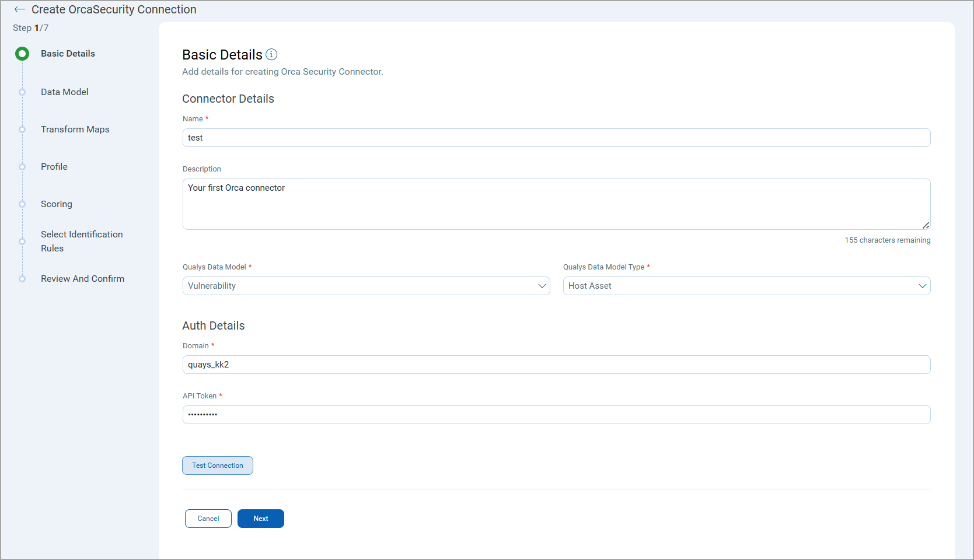Click into the Name input field
The height and width of the screenshot is (560, 974).
coord(556,138)
